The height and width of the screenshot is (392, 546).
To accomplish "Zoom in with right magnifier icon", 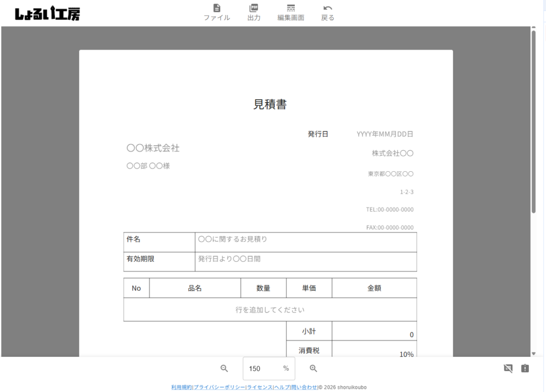I will 314,369.
